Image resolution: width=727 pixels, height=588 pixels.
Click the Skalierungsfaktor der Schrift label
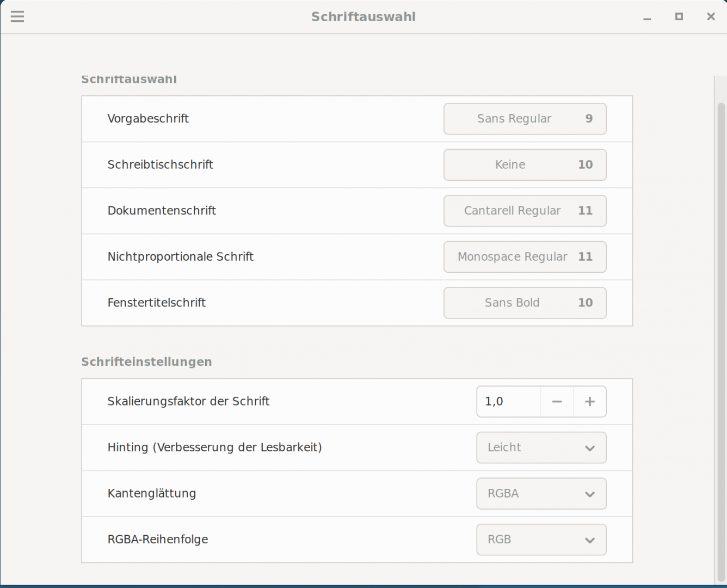[x=188, y=402]
